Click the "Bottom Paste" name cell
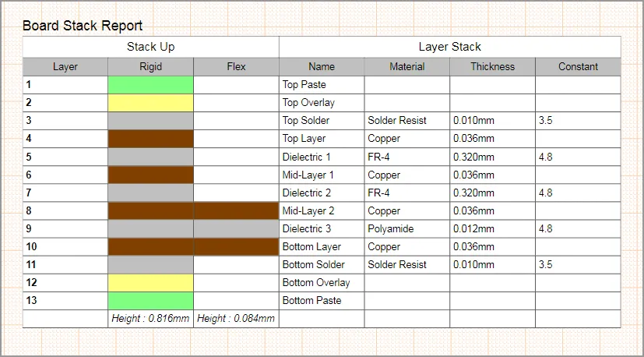 [x=322, y=301]
